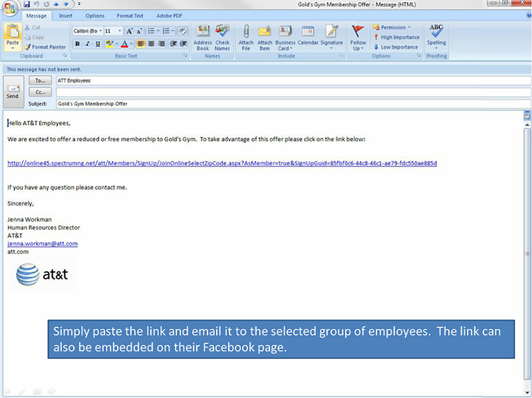
Task: Undo the last action in Quick Access
Action: click(x=37, y=4)
